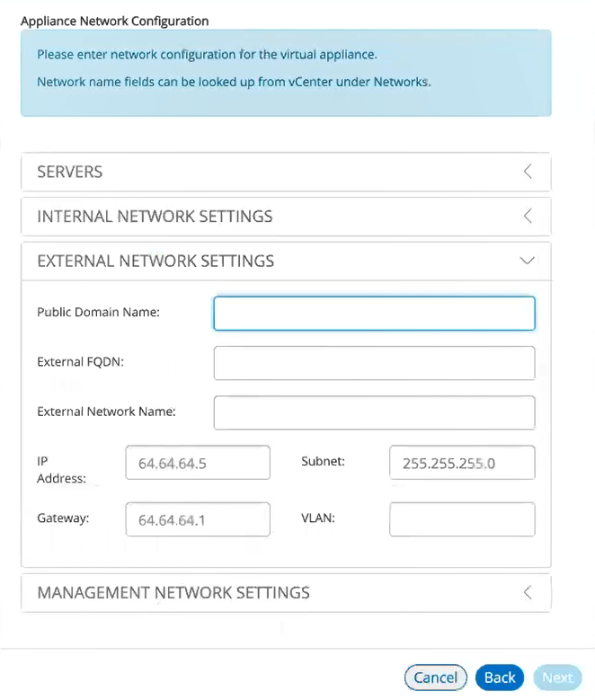Click the chevron icon beside MANAGEMENT NETWORK SETTINGS

pyautogui.click(x=528, y=592)
